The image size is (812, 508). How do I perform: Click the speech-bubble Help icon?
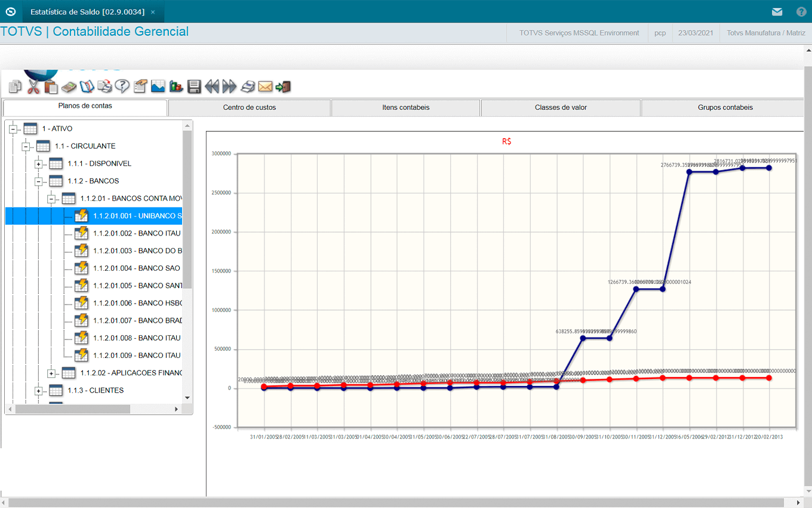(x=122, y=87)
